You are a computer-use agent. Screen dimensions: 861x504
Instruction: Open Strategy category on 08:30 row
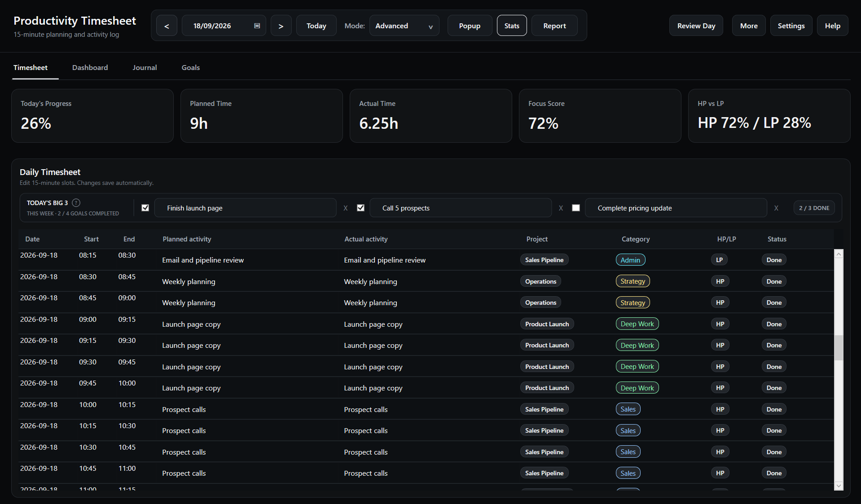(633, 281)
